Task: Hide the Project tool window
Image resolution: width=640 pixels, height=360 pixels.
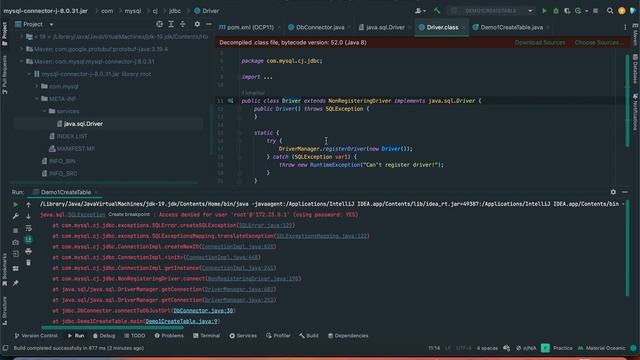Action: (209, 24)
